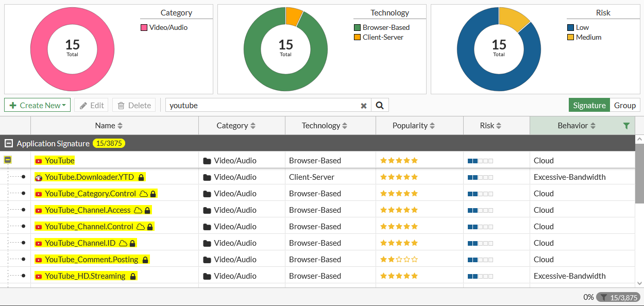Image resolution: width=644 pixels, height=306 pixels.
Task: Click the status bar filter count badge
Action: [x=618, y=297]
